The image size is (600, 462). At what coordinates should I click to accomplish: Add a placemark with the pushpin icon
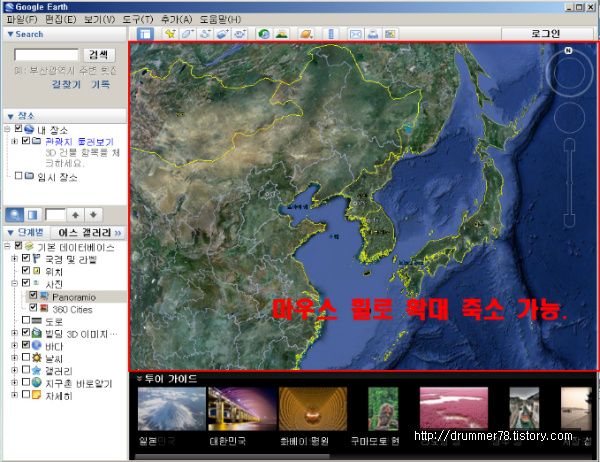tap(170, 34)
